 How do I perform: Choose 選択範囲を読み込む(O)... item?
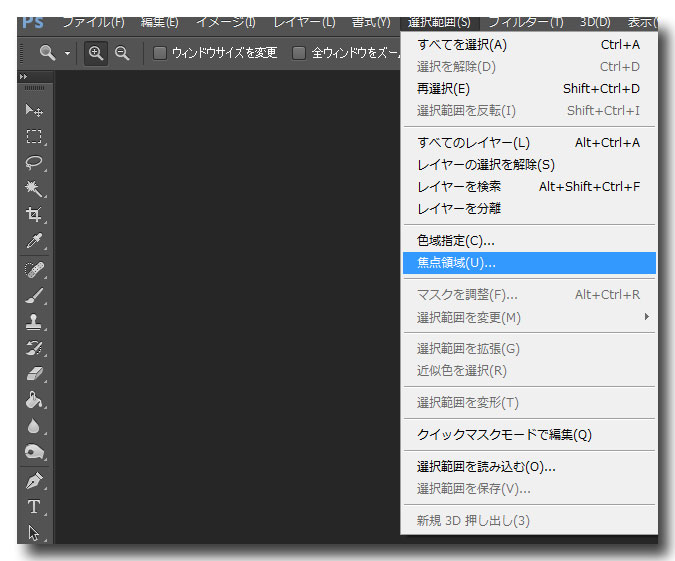(529, 467)
